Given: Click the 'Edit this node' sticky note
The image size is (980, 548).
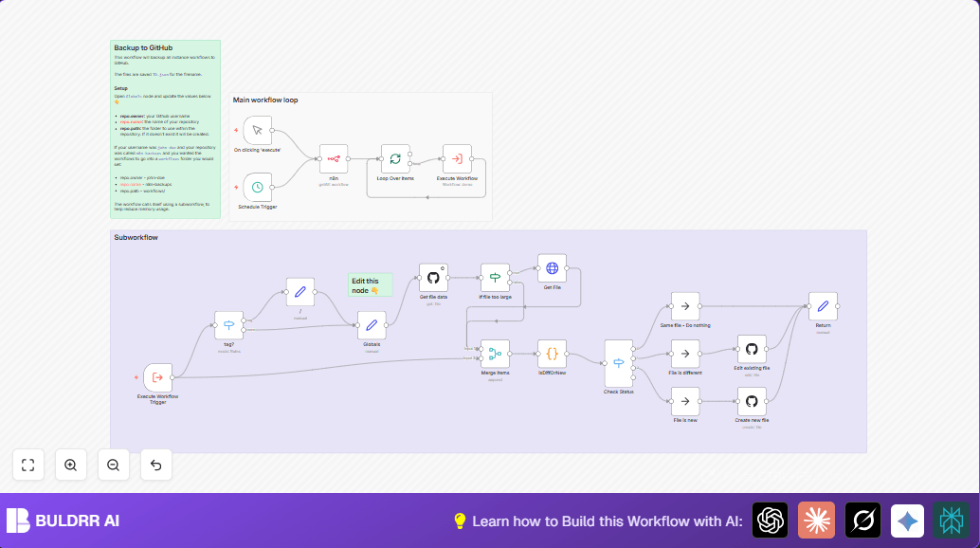Looking at the screenshot, I should click(370, 285).
